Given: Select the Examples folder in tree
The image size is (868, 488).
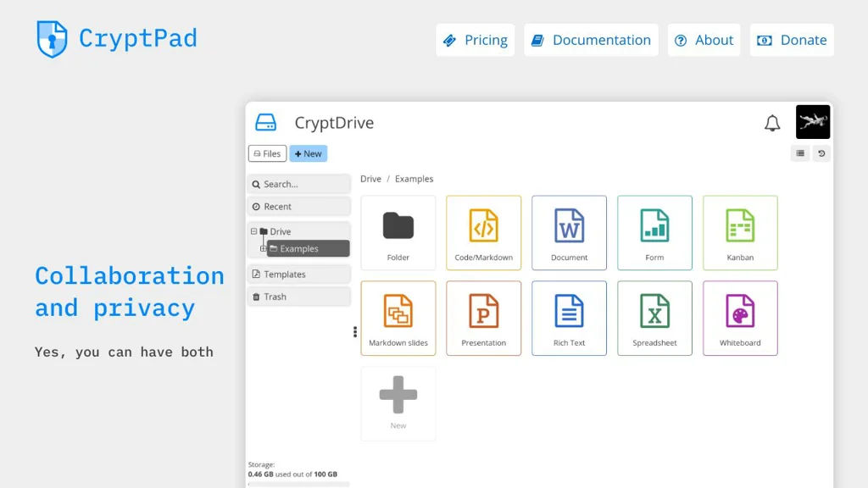Looking at the screenshot, I should (309, 248).
